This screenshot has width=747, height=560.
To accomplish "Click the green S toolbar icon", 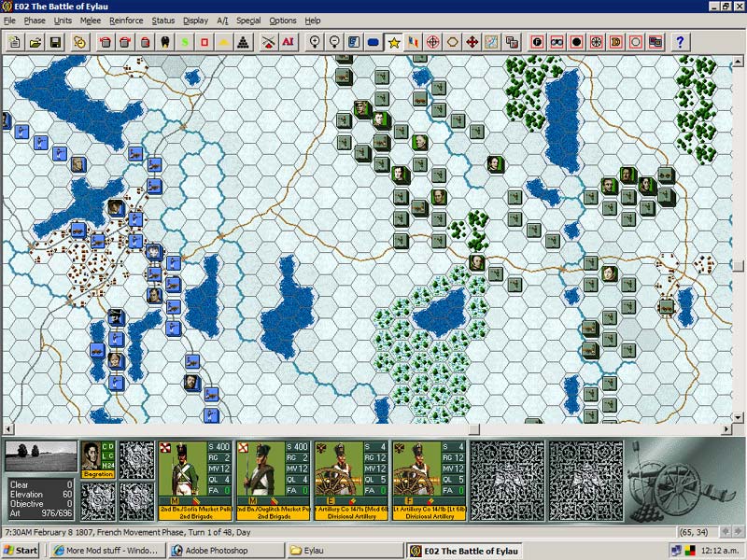I will coord(185,42).
